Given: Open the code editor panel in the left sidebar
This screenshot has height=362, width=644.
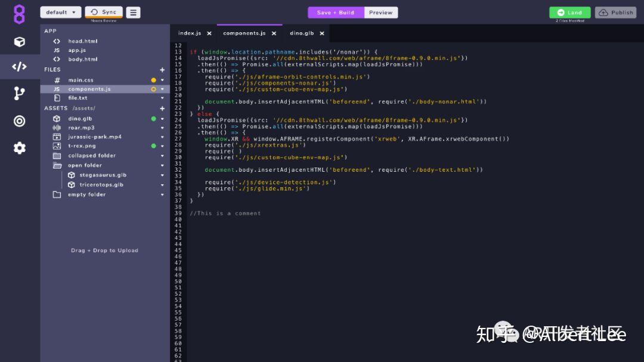Looking at the screenshot, I should (x=20, y=67).
